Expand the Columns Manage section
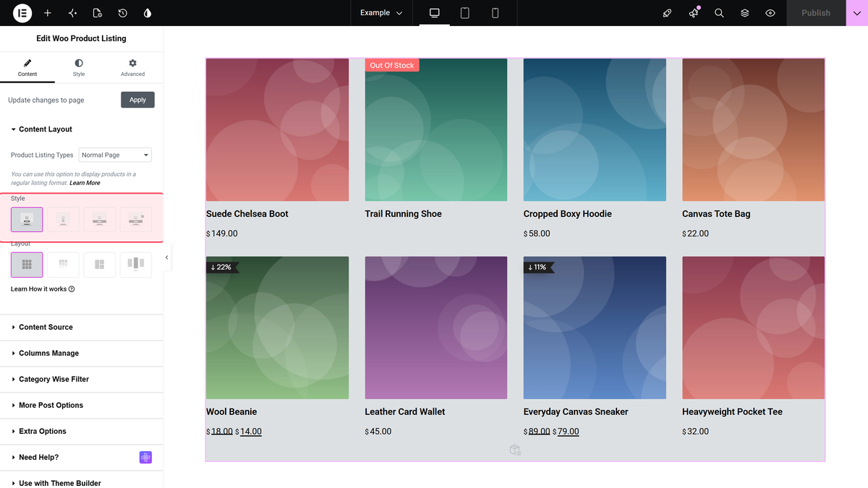868x488 pixels. [82, 354]
